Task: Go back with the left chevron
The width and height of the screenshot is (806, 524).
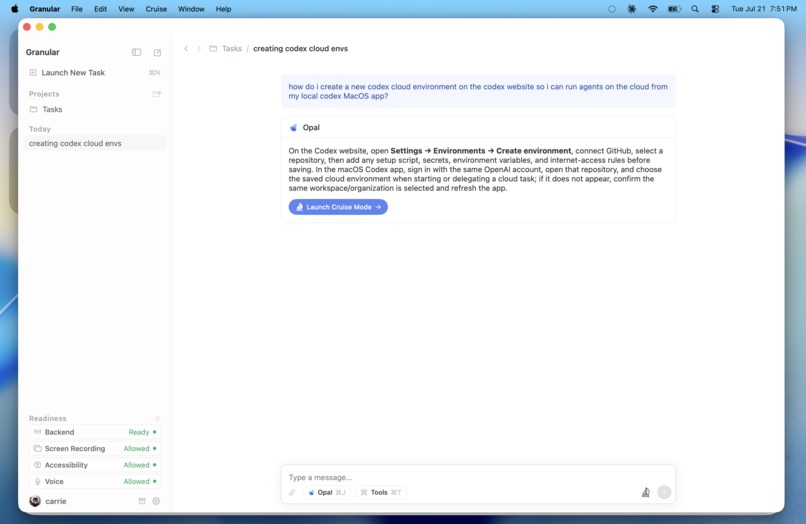Action: [x=186, y=48]
